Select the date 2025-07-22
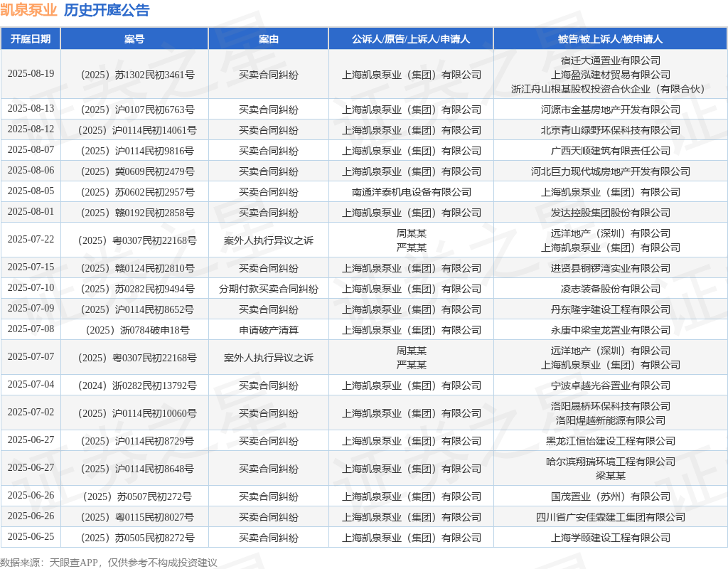Image resolution: width=728 pixels, height=569 pixels. (x=31, y=239)
